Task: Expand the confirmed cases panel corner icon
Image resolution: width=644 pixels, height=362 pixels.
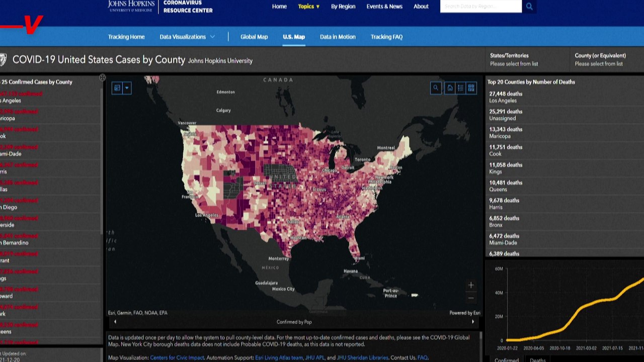Action: coord(102,77)
